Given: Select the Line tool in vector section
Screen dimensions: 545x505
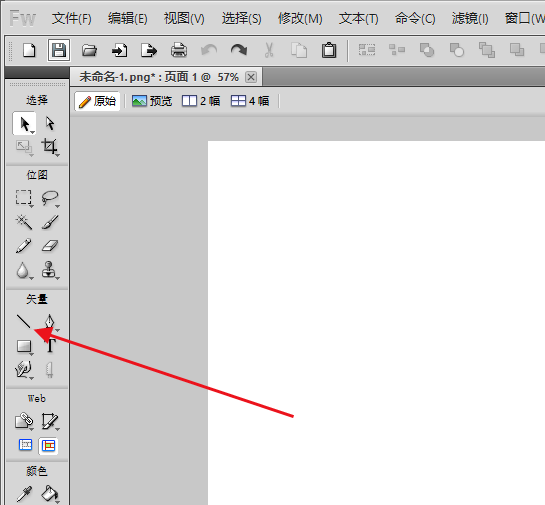Looking at the screenshot, I should pos(24,321).
